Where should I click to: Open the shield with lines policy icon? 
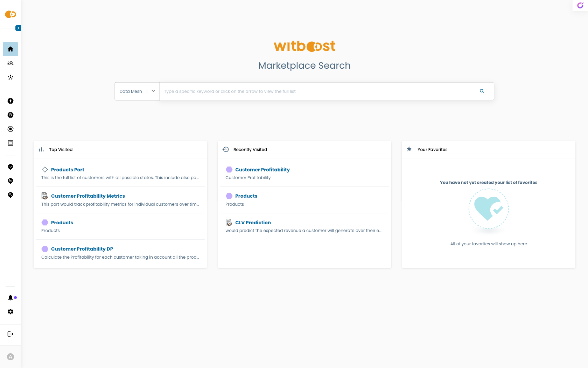pos(10,181)
